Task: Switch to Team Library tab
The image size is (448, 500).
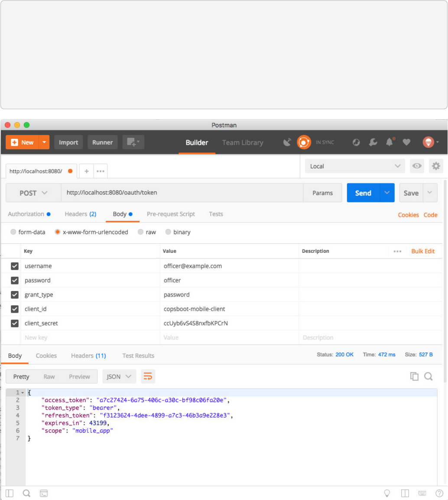Action: tap(243, 143)
